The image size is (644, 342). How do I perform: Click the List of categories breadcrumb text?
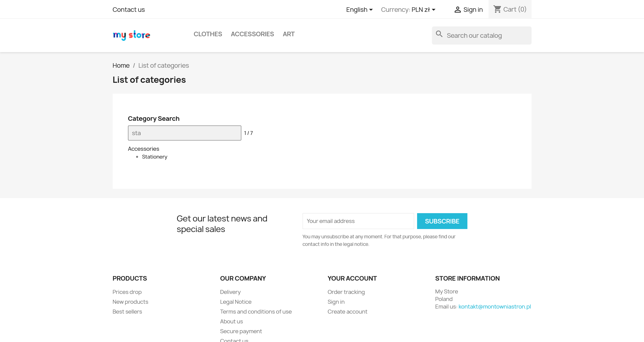[164, 65]
